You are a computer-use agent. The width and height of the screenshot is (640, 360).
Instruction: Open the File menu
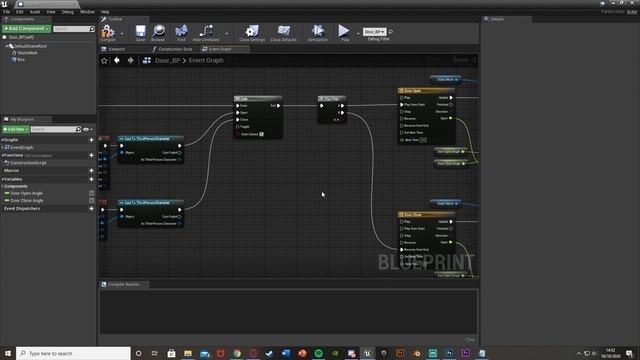[6, 12]
